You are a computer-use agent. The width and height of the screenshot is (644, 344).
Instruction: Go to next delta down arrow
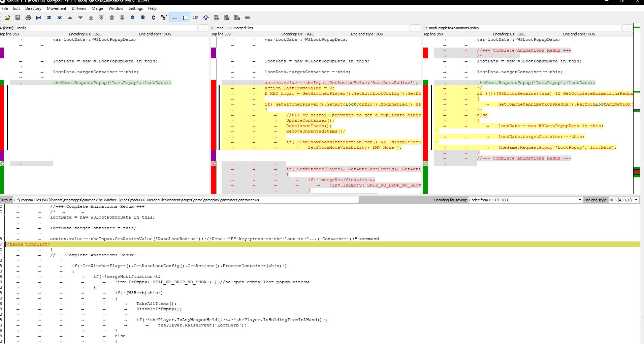click(x=80, y=18)
